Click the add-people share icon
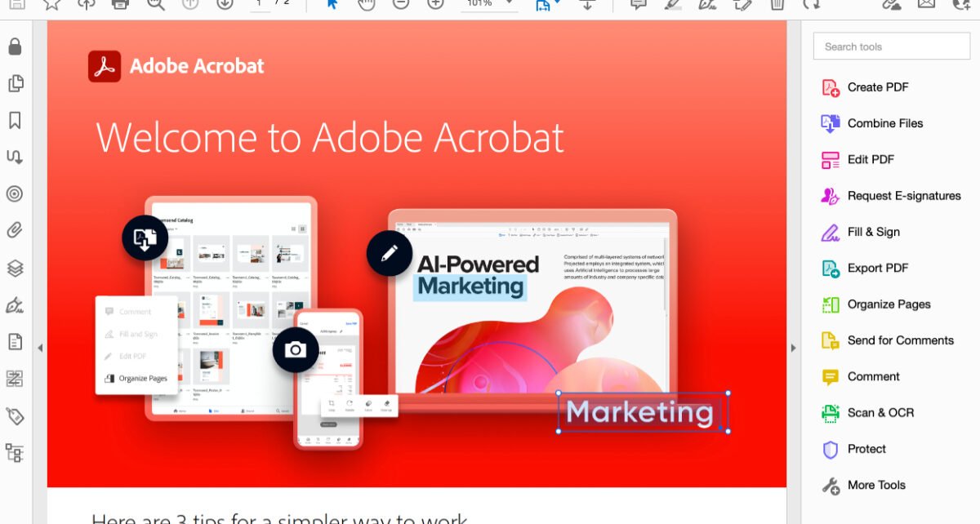 [961, 3]
